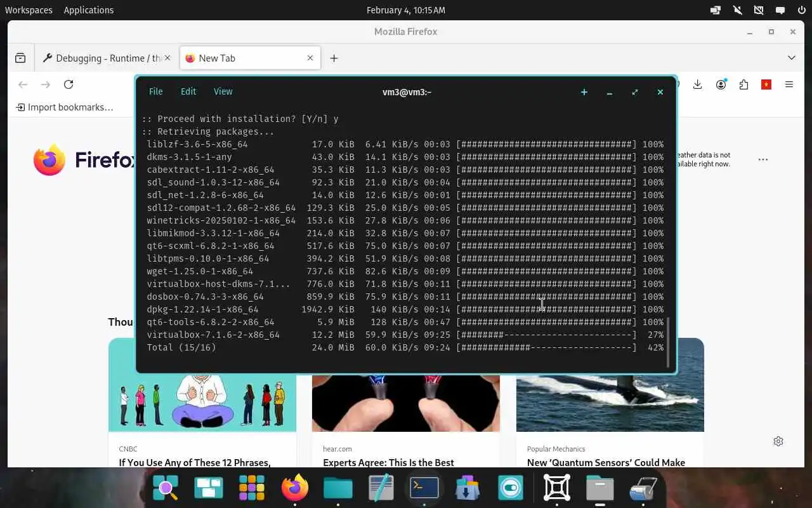Open the paint roller dock icon
Viewport: 812px width, 508px height.
coord(643,488)
